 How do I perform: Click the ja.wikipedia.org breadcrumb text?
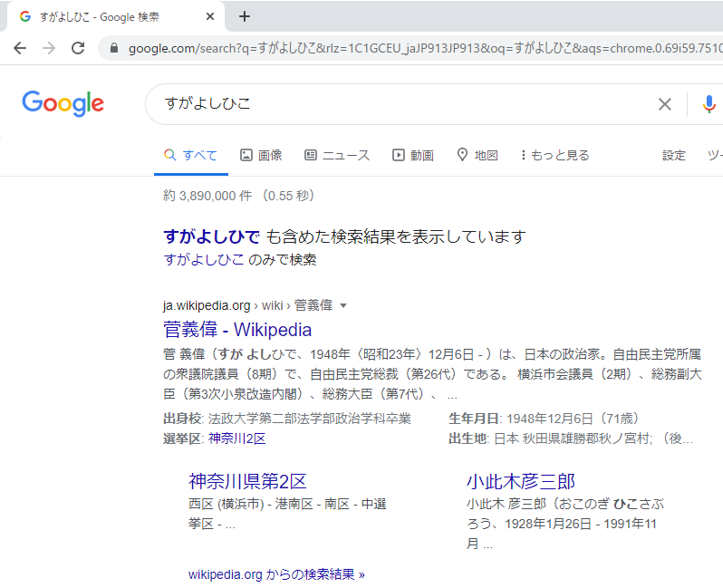tap(207, 305)
